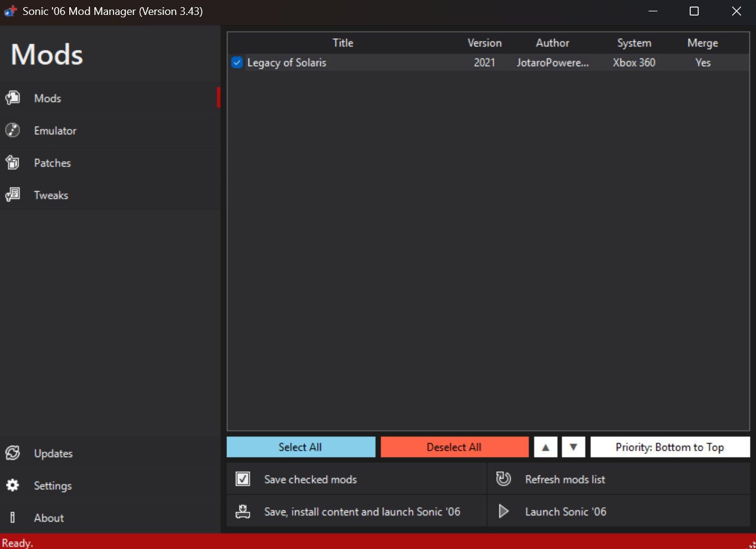Open the Patches section
Screen dimensions: 756x549
pos(53,162)
